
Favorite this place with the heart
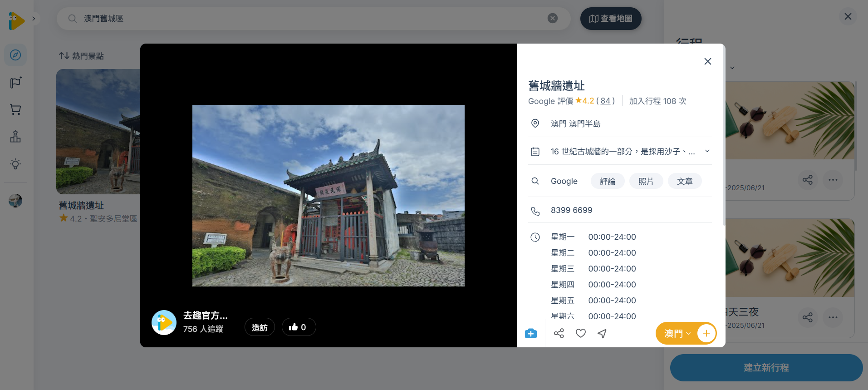pos(581,334)
